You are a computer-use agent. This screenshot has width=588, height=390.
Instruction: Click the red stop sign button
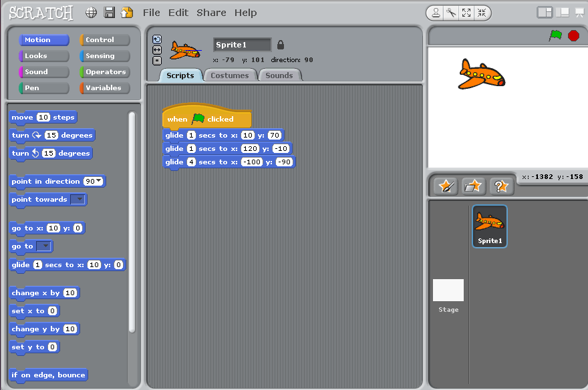point(573,35)
